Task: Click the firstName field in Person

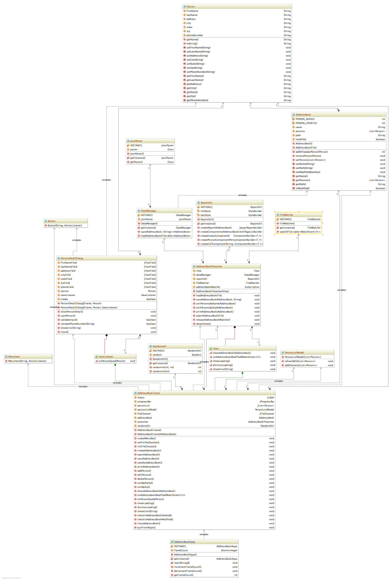Action: click(192, 11)
